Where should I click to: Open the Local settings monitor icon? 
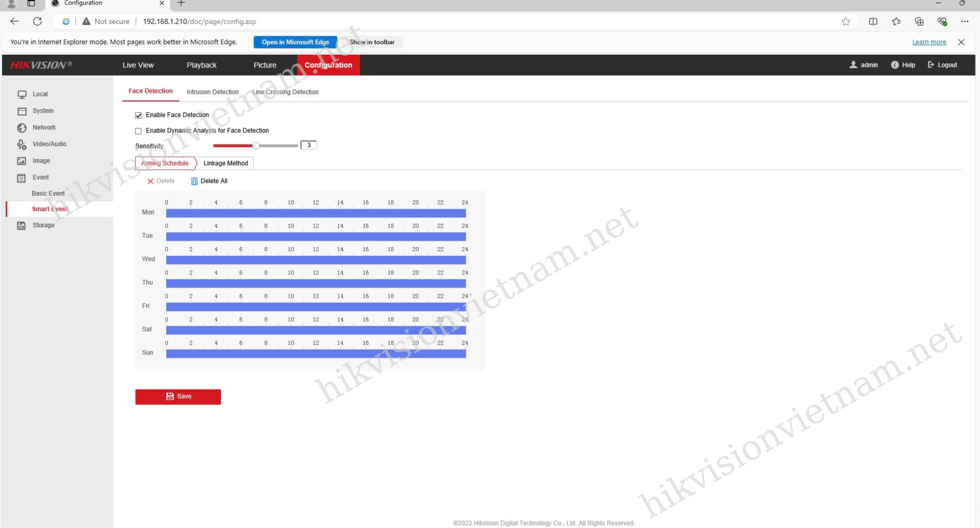(x=22, y=94)
